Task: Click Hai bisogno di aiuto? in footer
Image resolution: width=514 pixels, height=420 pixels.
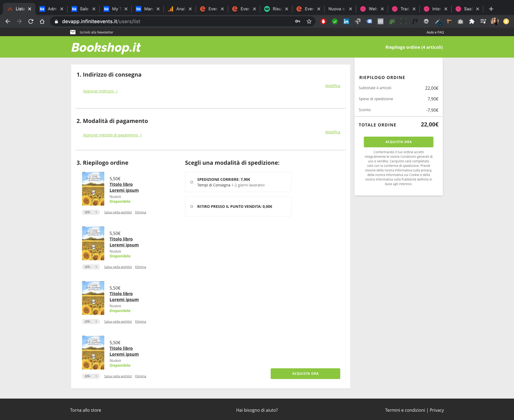Action: coord(257,410)
